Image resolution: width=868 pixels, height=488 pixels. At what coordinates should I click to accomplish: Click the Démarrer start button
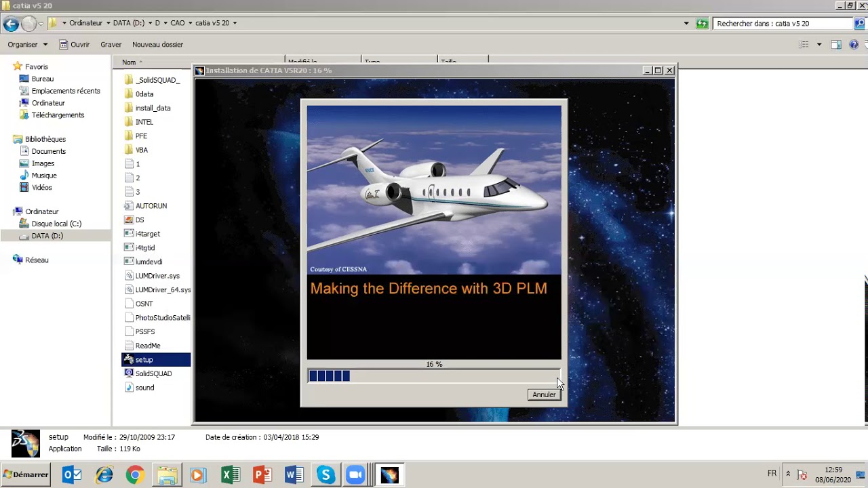[26, 474]
